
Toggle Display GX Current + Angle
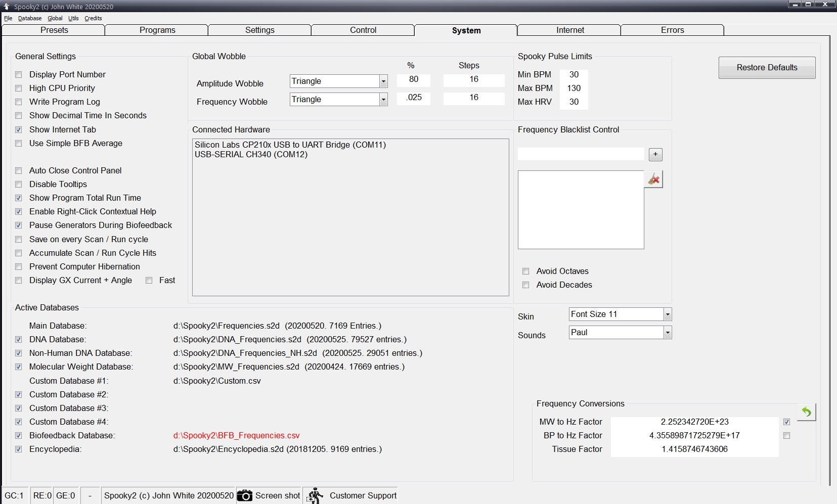19,281
